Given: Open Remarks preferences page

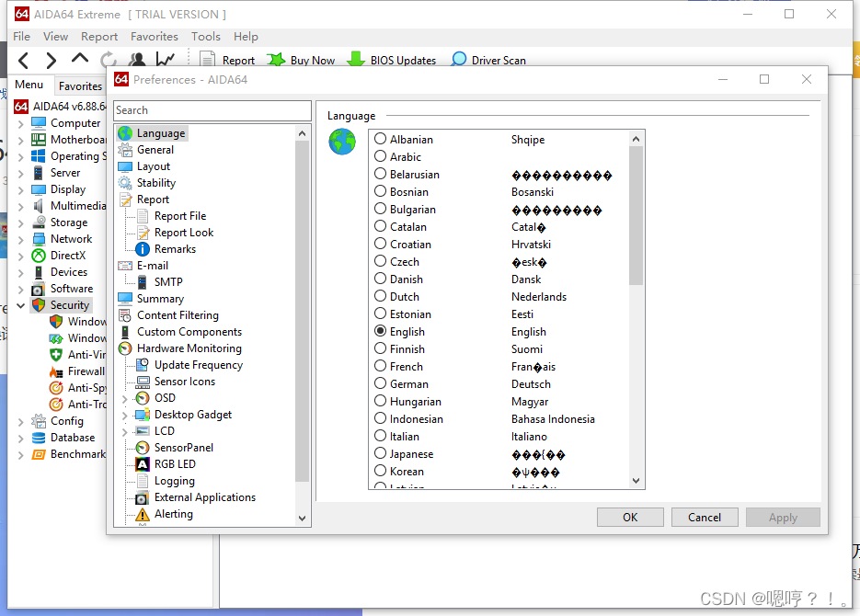Looking at the screenshot, I should (175, 249).
